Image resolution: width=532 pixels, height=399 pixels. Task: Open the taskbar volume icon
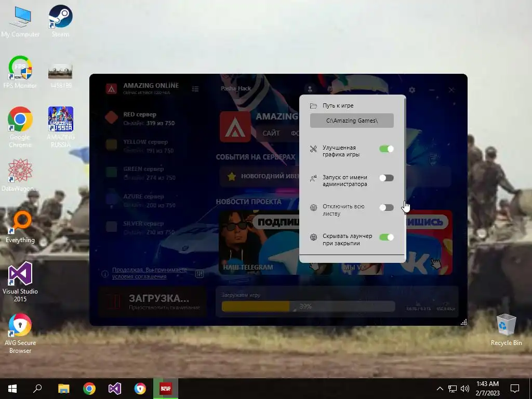click(465, 389)
